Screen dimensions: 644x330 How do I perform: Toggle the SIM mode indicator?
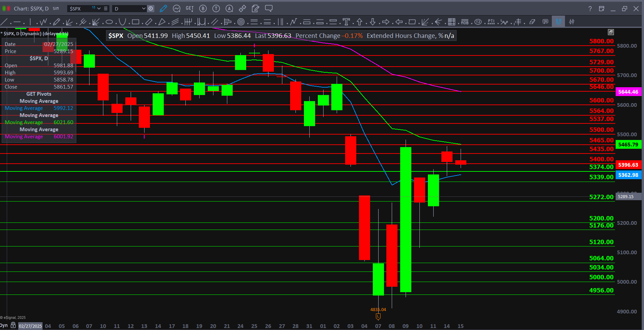(56, 8)
